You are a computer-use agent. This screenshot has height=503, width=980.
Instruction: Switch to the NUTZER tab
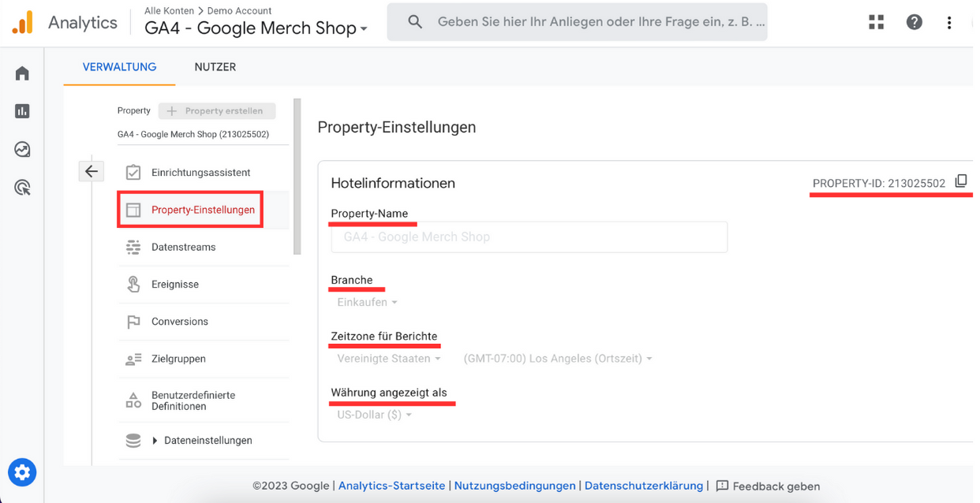pyautogui.click(x=215, y=67)
